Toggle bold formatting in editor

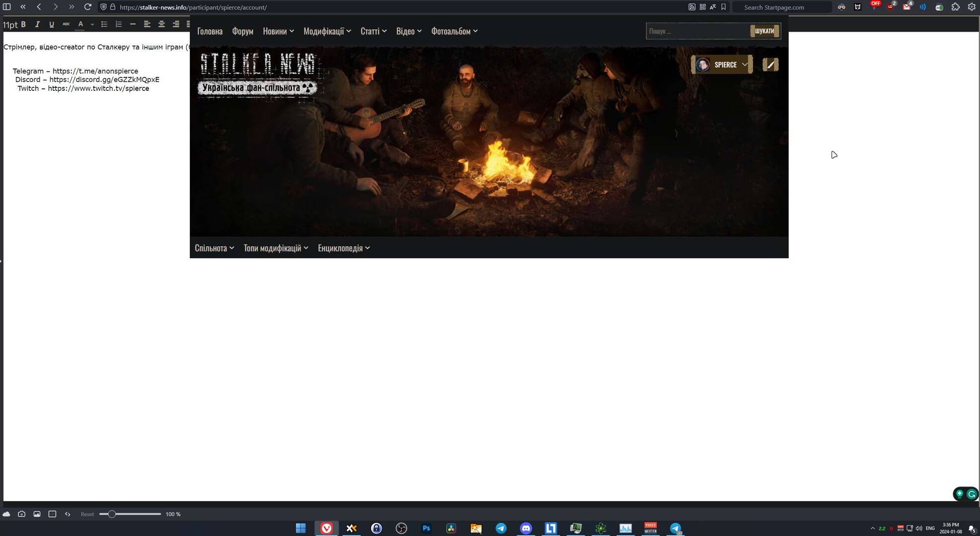(23, 24)
